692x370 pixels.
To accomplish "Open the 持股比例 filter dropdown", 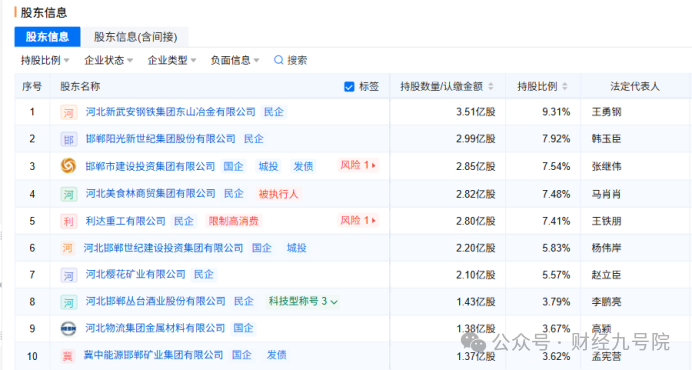I will (x=45, y=60).
